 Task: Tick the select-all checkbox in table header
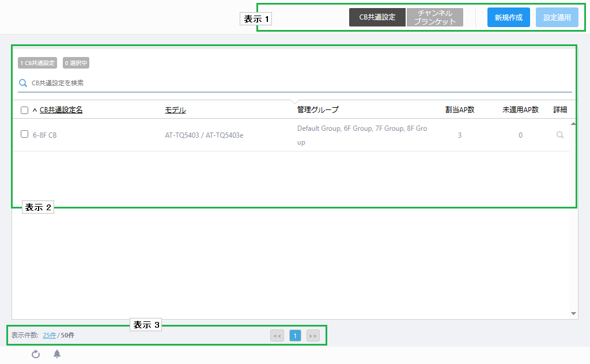click(x=24, y=110)
